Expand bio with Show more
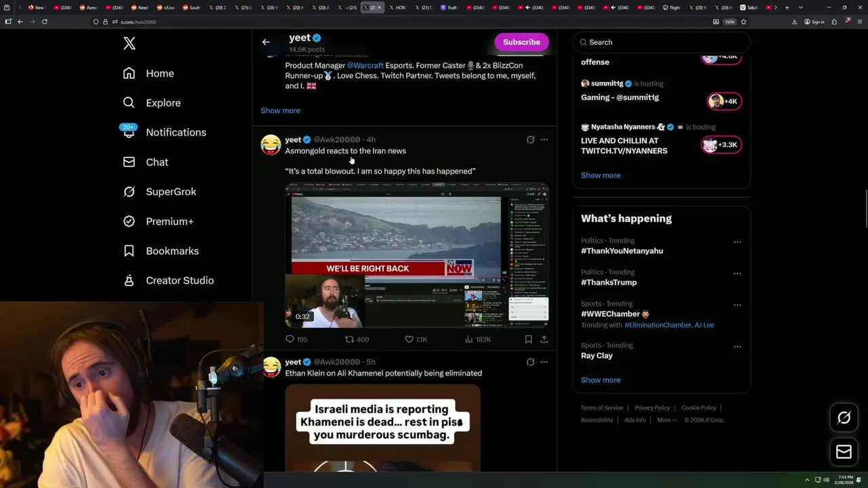 280,110
